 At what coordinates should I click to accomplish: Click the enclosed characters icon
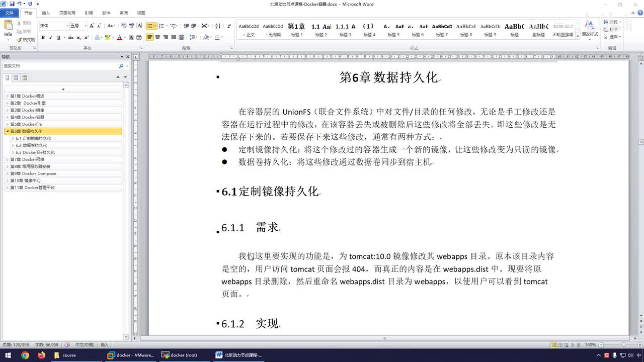coord(139,38)
